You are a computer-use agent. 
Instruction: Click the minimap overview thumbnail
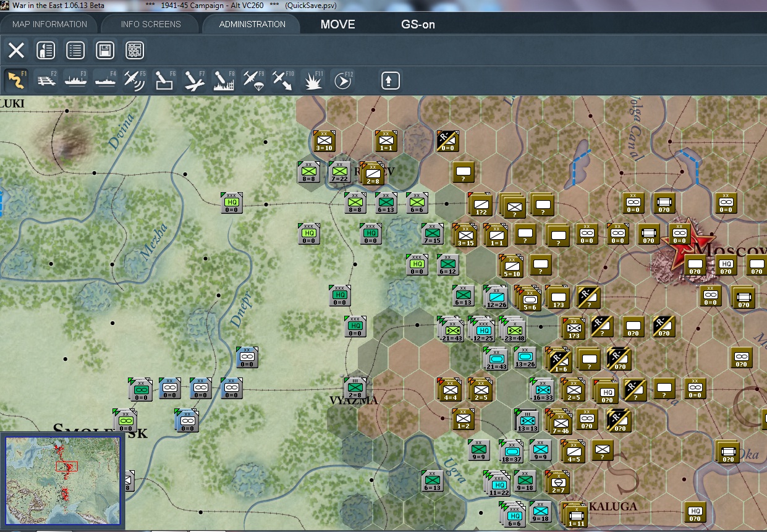[62, 480]
